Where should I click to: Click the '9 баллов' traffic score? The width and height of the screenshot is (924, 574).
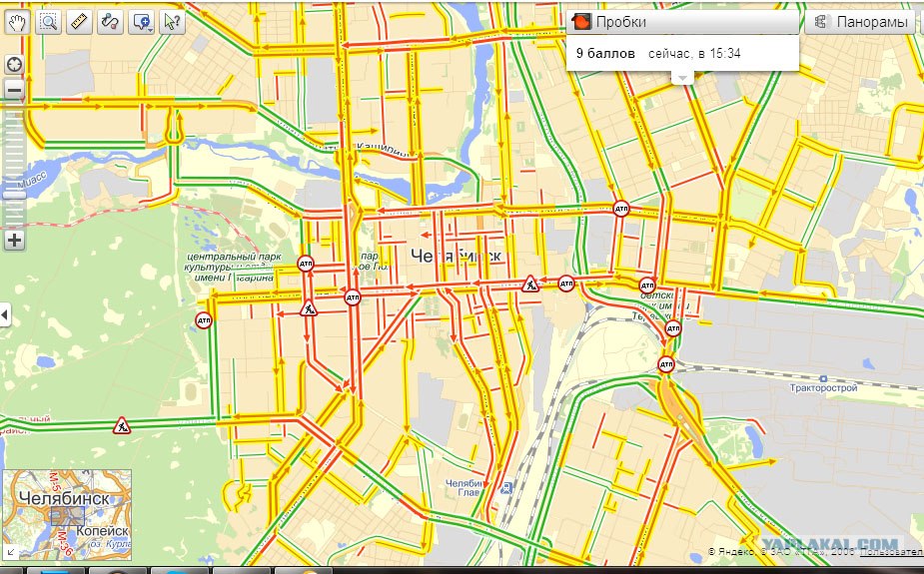[605, 53]
